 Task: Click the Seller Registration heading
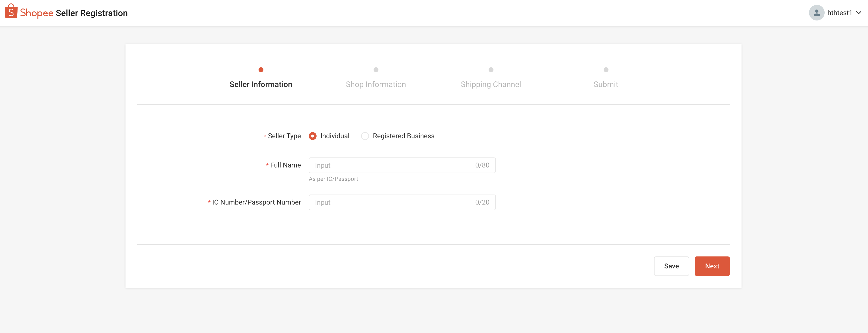click(x=92, y=13)
